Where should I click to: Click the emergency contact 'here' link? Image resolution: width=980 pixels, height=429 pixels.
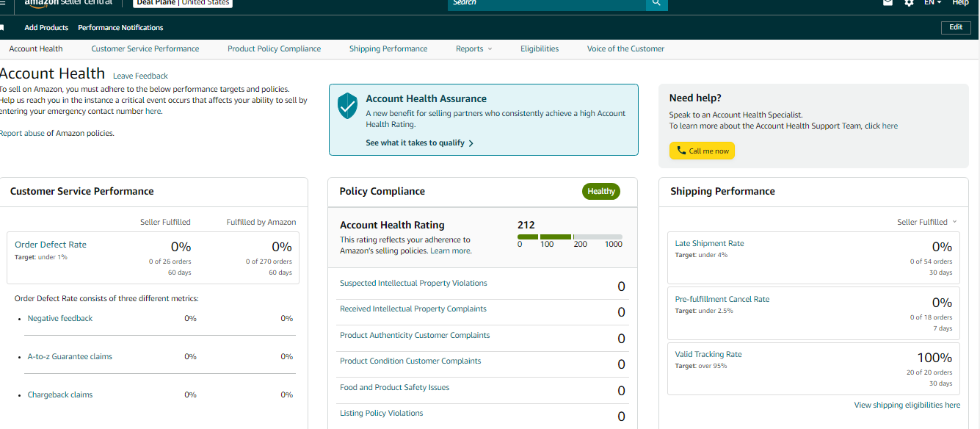tap(153, 112)
